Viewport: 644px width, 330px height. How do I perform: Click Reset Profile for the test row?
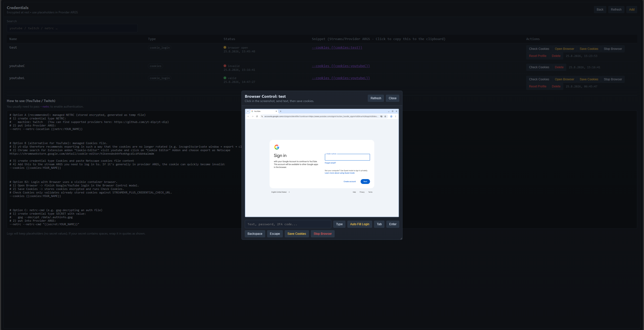coord(538,56)
